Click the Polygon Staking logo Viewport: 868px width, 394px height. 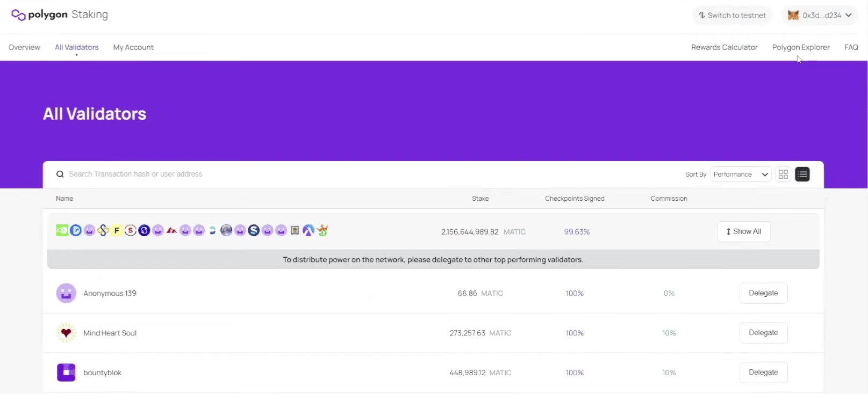(60, 14)
